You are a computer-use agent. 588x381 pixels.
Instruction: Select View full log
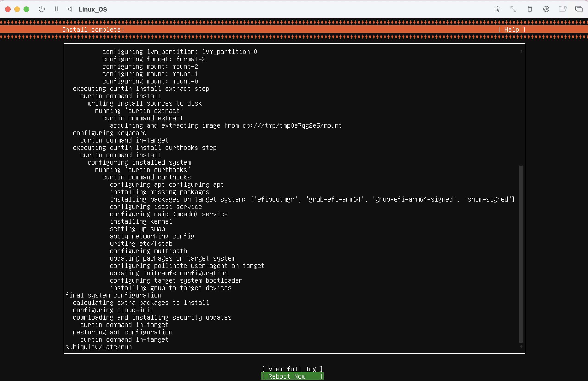point(292,369)
